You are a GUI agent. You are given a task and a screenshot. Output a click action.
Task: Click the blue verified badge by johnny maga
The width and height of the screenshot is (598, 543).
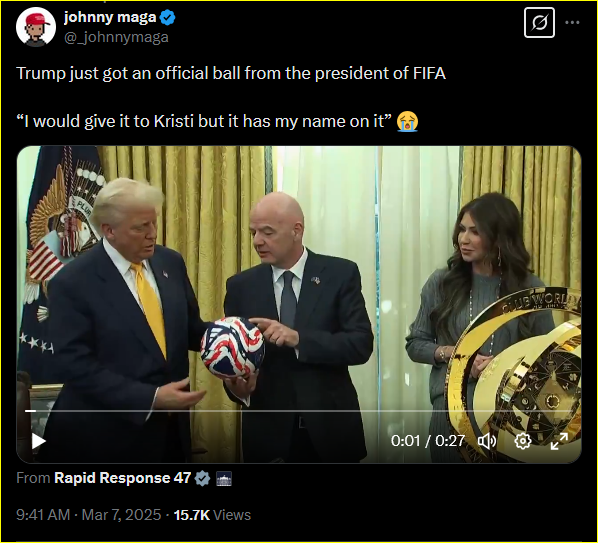(x=168, y=18)
